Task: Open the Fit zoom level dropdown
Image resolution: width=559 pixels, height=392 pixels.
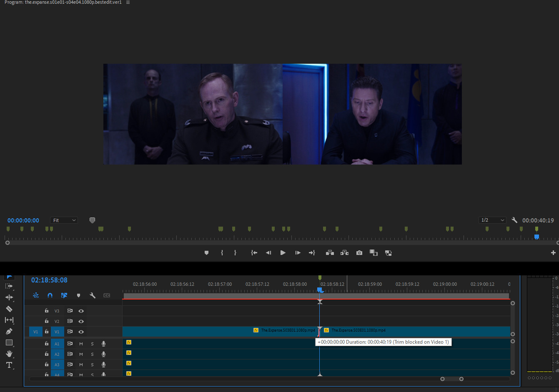Action: pos(64,220)
